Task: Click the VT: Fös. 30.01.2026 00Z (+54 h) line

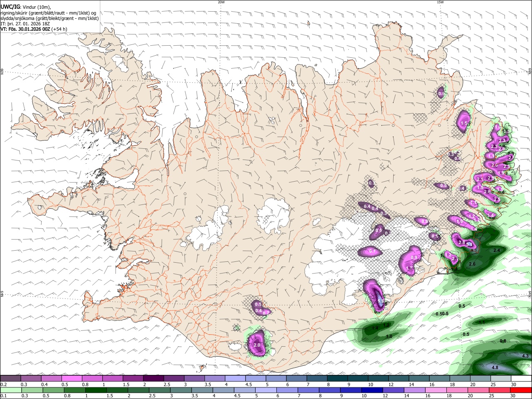Action: coord(34,29)
